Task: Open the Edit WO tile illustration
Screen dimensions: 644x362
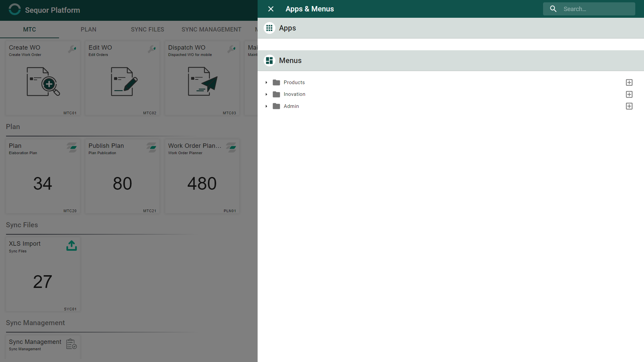Action: (x=124, y=82)
